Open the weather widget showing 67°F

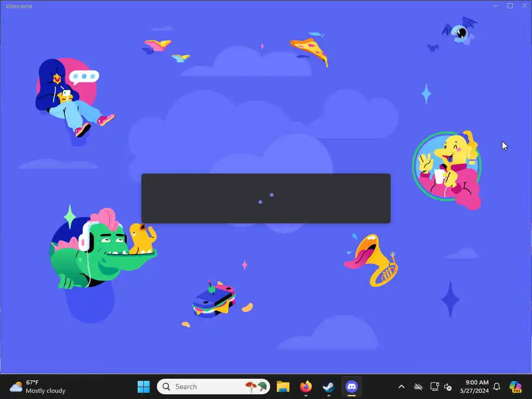click(37, 387)
